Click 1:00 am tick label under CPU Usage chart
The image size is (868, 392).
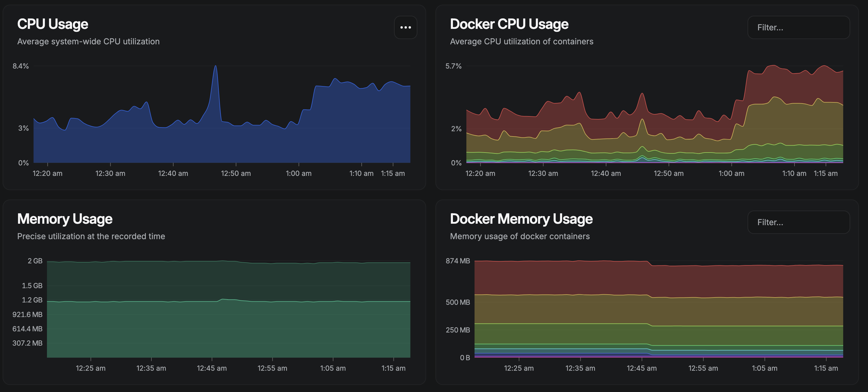point(299,173)
